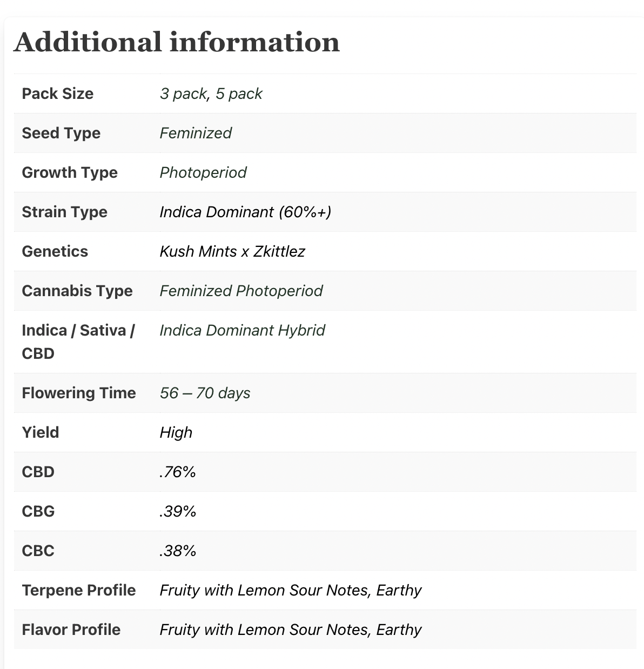The width and height of the screenshot is (644, 669).
Task: Open the Indica Dominant Hybrid link
Action: [242, 330]
